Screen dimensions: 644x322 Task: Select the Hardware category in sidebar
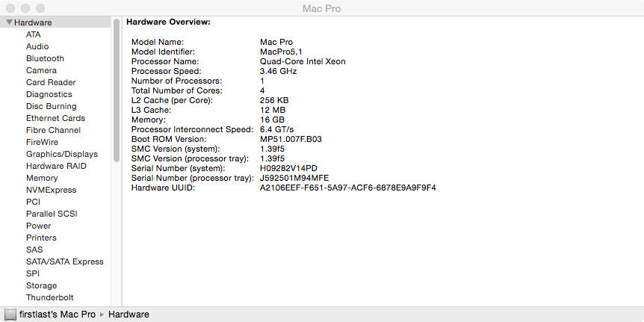55,22
